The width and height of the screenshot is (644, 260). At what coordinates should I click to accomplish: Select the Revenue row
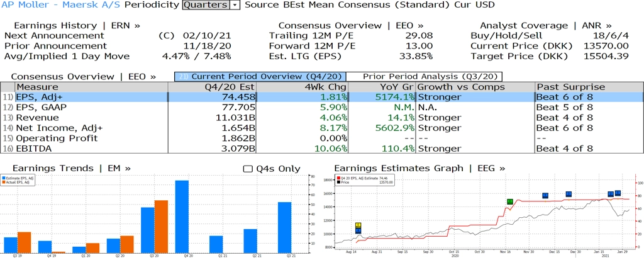[x=321, y=118]
